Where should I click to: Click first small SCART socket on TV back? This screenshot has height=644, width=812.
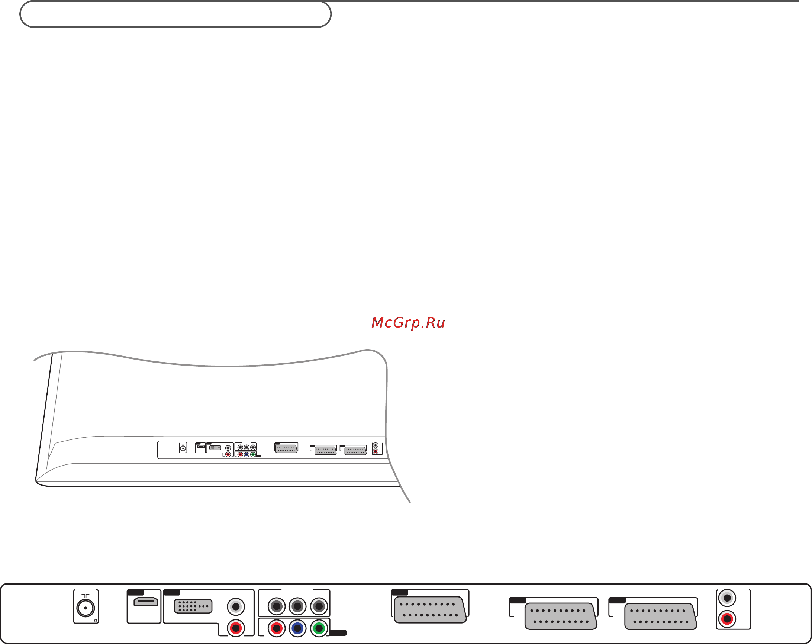[x=286, y=448]
